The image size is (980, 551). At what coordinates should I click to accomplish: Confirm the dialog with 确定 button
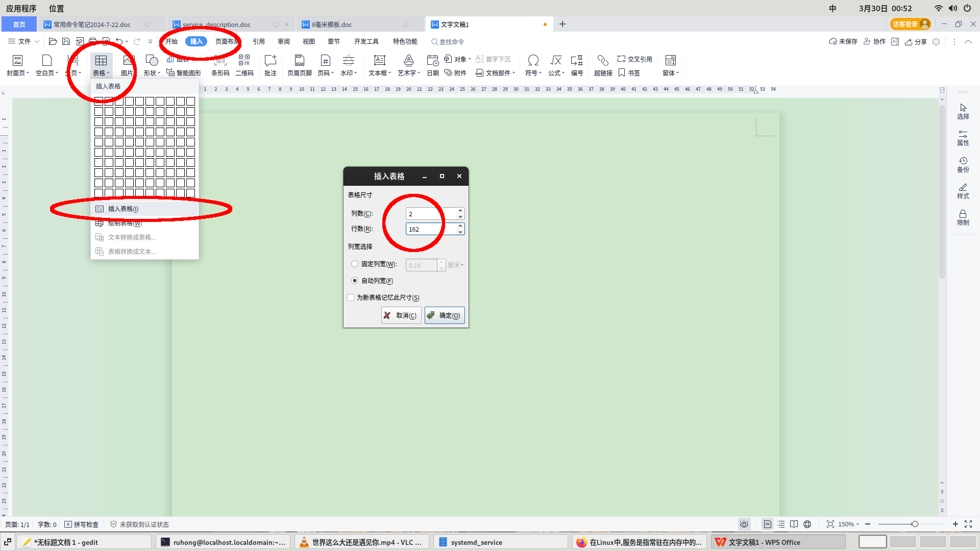pyautogui.click(x=444, y=315)
